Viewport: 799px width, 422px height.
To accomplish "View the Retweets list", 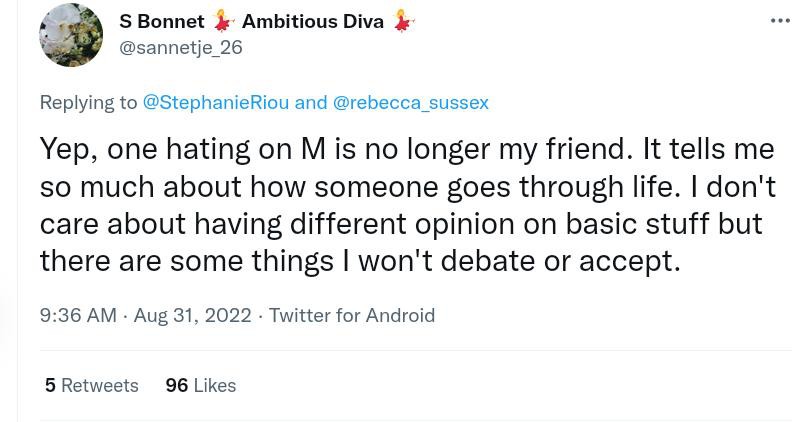I will coord(91,385).
